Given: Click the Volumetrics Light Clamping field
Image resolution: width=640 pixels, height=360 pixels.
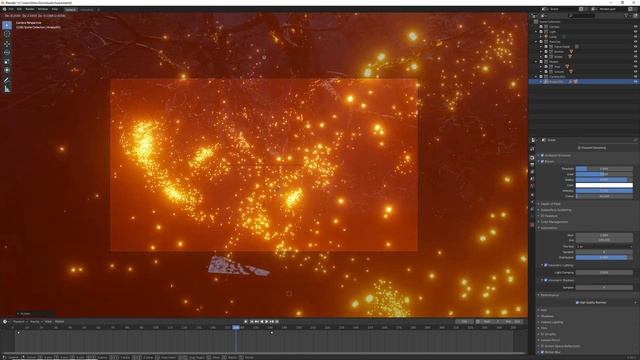Looking at the screenshot, I should click(604, 272).
